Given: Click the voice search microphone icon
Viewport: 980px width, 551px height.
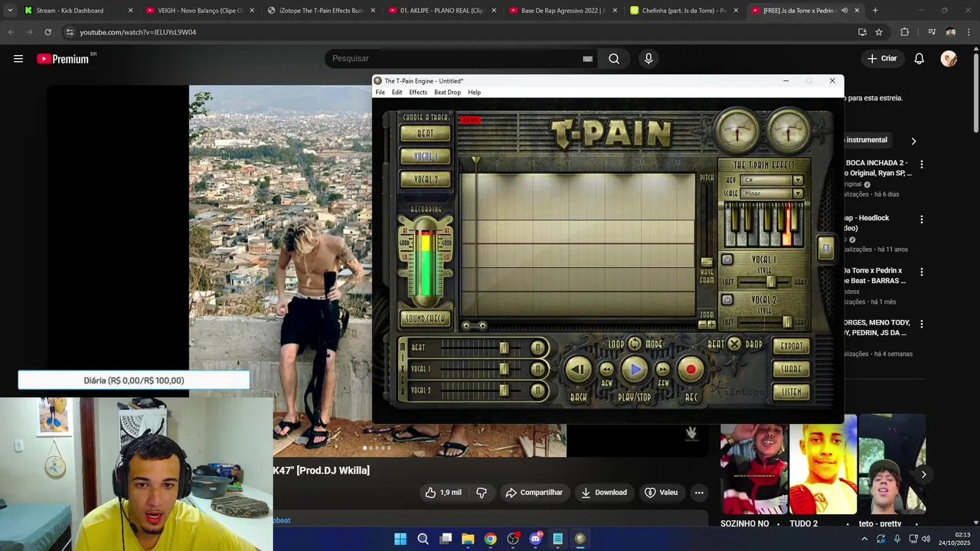Looking at the screenshot, I should click(x=648, y=58).
